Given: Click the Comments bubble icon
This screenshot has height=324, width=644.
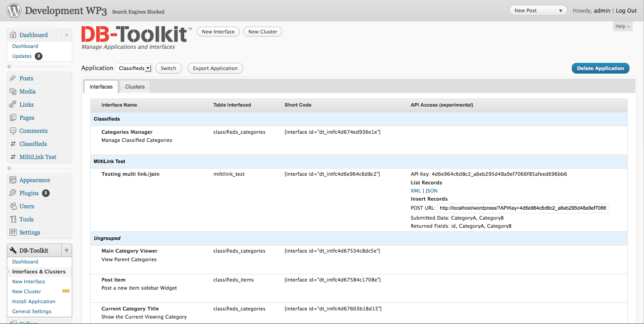Looking at the screenshot, I should point(13,131).
